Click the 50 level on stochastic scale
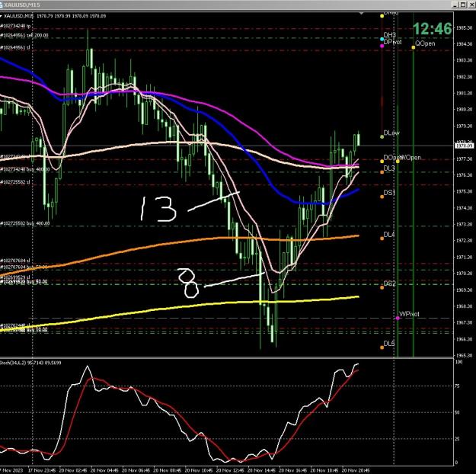476x474 pixels. point(458,412)
